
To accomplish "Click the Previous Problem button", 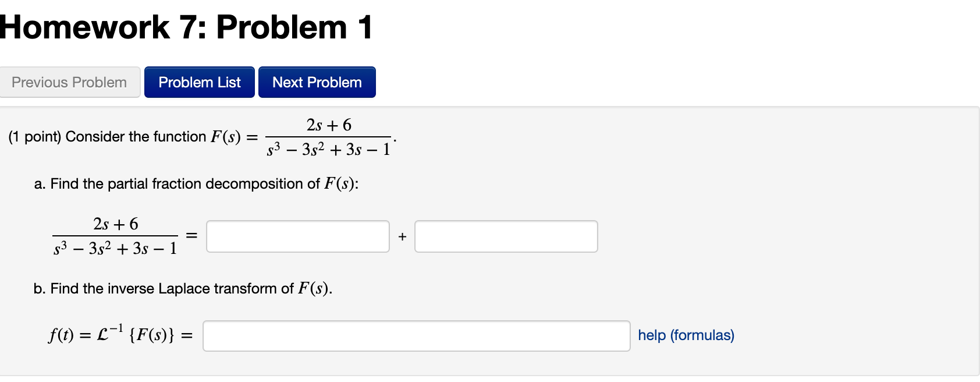I will coord(69,82).
